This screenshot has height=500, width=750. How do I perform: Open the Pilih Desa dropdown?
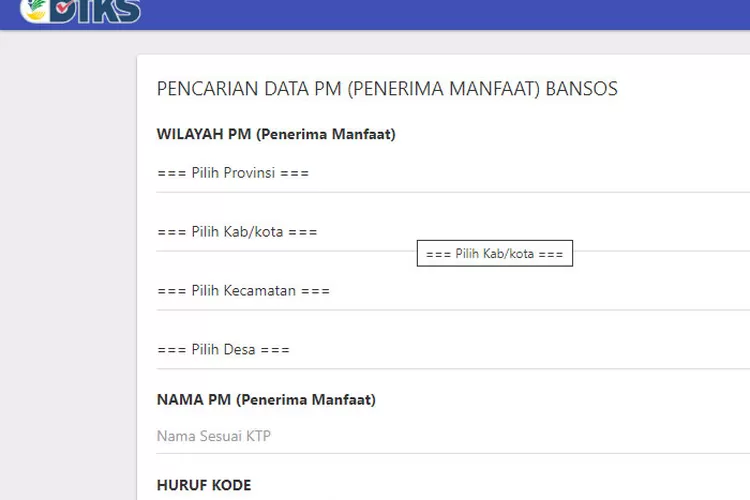(x=453, y=350)
